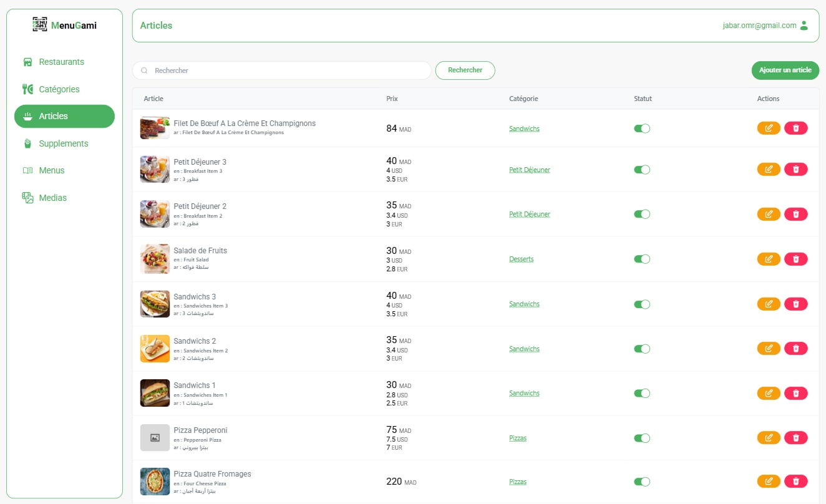Click the Pizza Quatre Fromages thumbnail
Viewport: 826px width, 504px height.
[155, 481]
